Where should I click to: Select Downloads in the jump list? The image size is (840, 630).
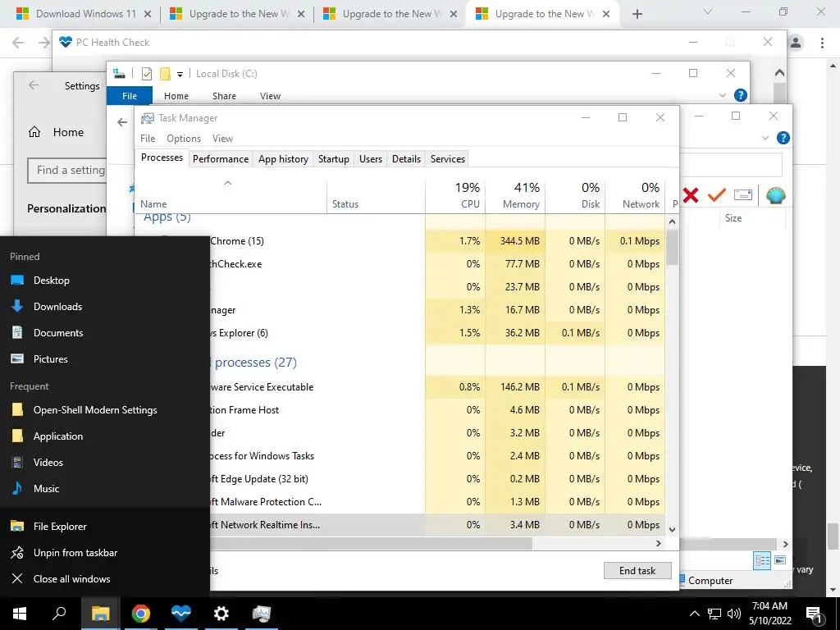coord(105,307)
